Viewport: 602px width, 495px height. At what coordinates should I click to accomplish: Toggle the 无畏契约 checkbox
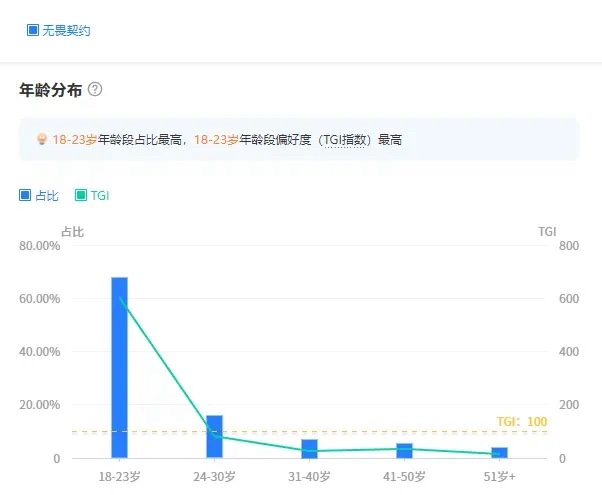point(33,31)
